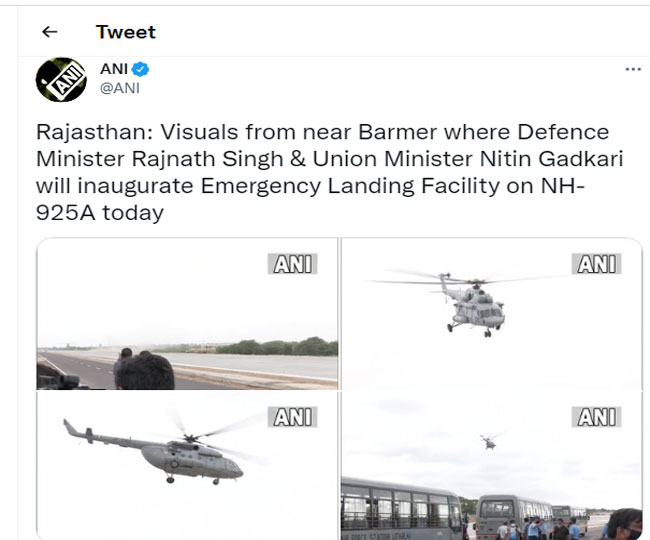
Task: Click the ANI profile avatar
Action: (61, 80)
